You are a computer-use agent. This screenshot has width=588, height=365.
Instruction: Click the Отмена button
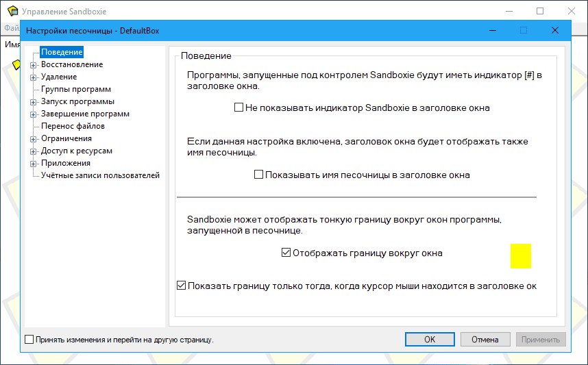(x=485, y=340)
